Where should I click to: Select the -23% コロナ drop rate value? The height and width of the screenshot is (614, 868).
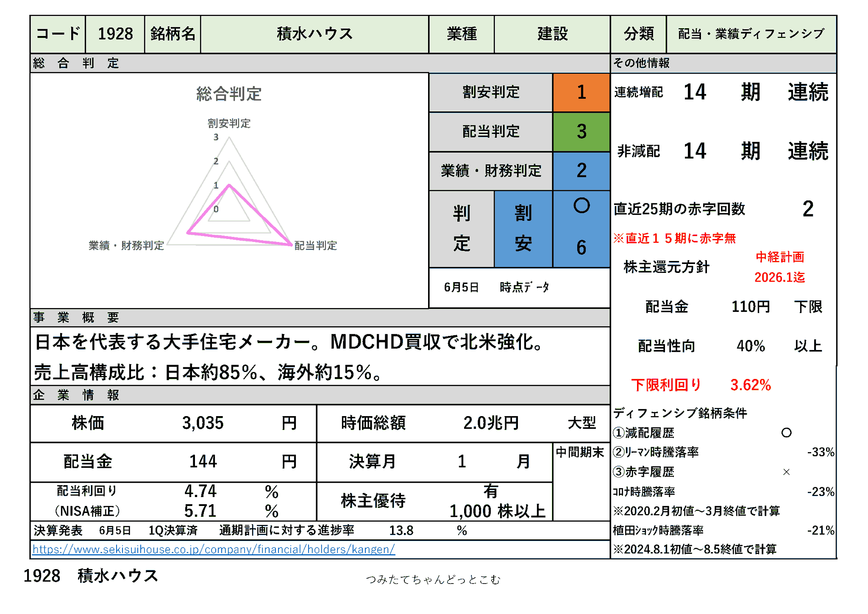pyautogui.click(x=821, y=492)
